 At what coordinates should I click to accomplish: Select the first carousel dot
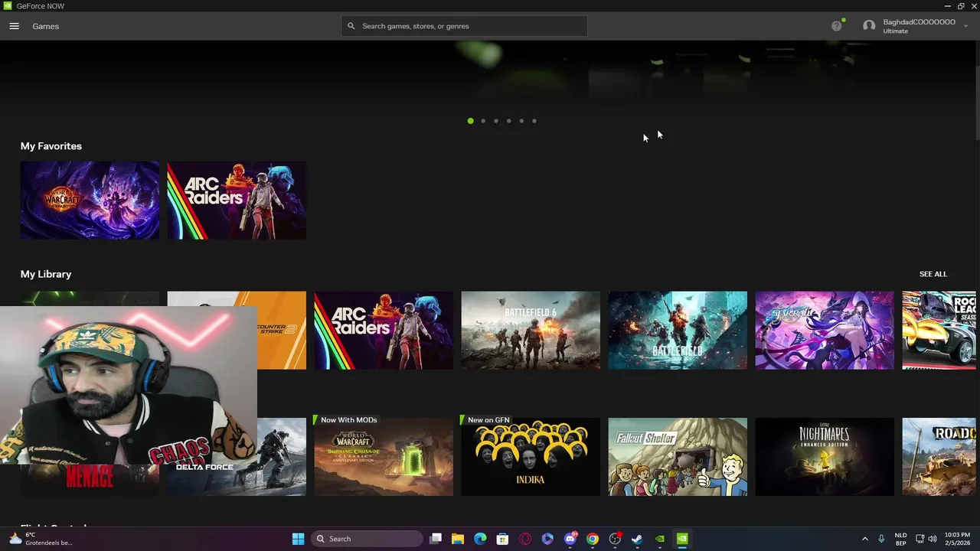(470, 121)
